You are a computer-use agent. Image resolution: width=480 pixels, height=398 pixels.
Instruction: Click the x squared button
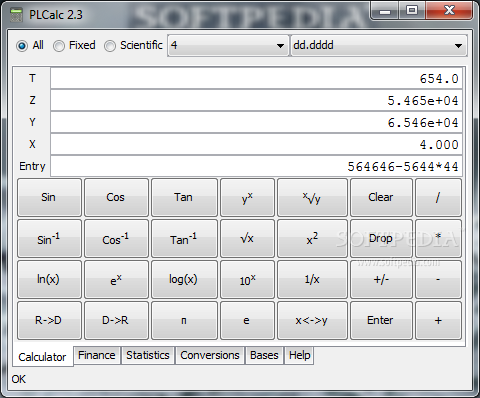(x=312, y=238)
